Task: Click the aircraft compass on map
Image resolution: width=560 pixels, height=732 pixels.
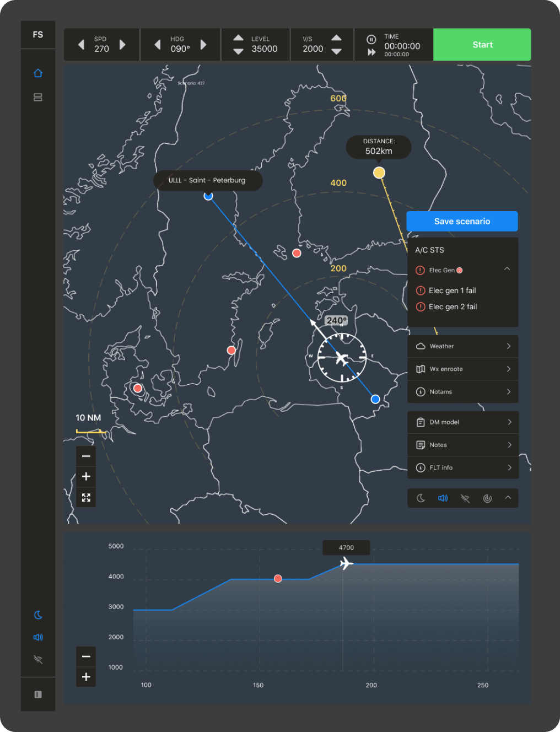Action: click(x=342, y=358)
